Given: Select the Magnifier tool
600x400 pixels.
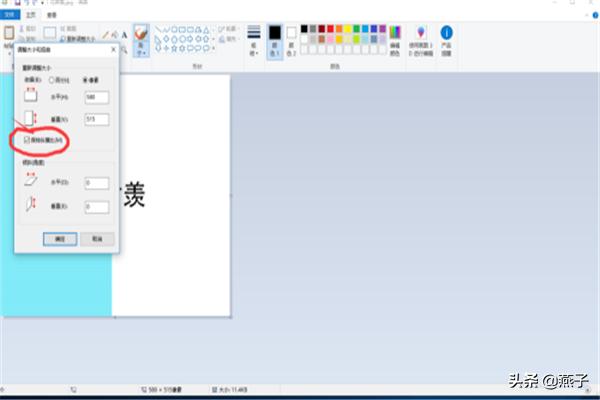Looking at the screenshot, I should [124, 49].
